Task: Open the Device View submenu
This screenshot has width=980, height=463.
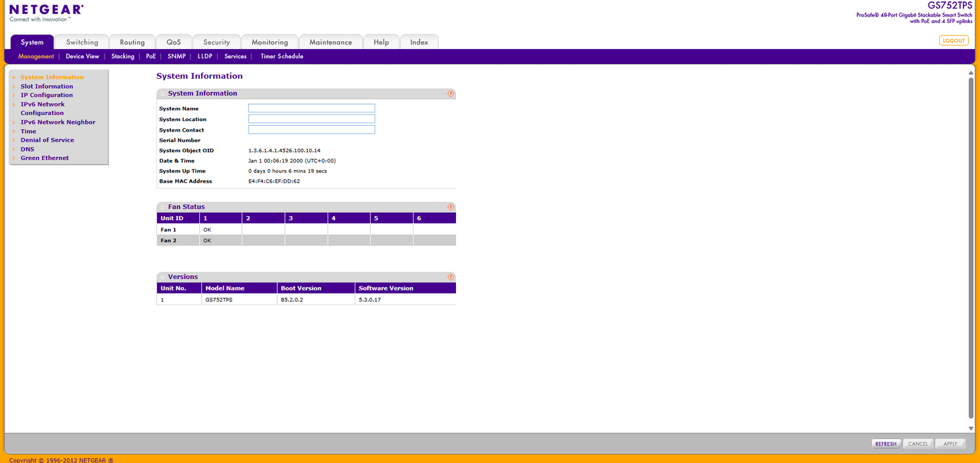Action: tap(83, 57)
